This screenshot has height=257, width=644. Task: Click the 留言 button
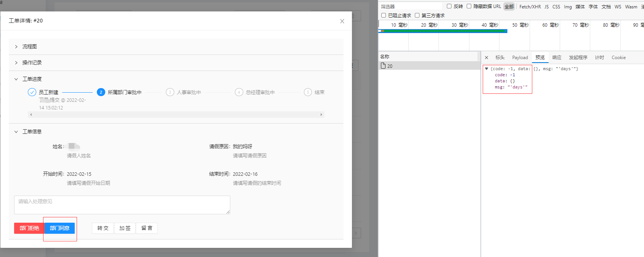[147, 228]
